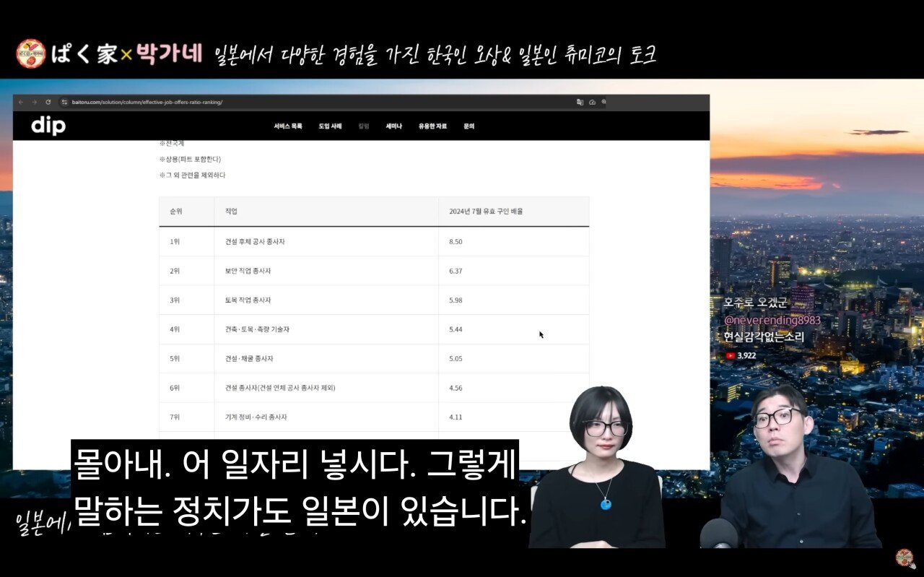Reload the page with refresh icon

click(48, 102)
